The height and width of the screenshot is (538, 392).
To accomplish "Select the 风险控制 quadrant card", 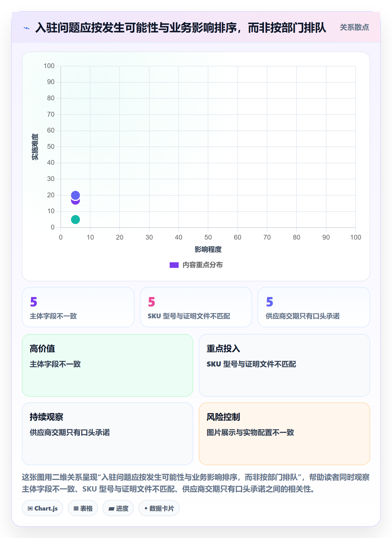I will coord(284,434).
